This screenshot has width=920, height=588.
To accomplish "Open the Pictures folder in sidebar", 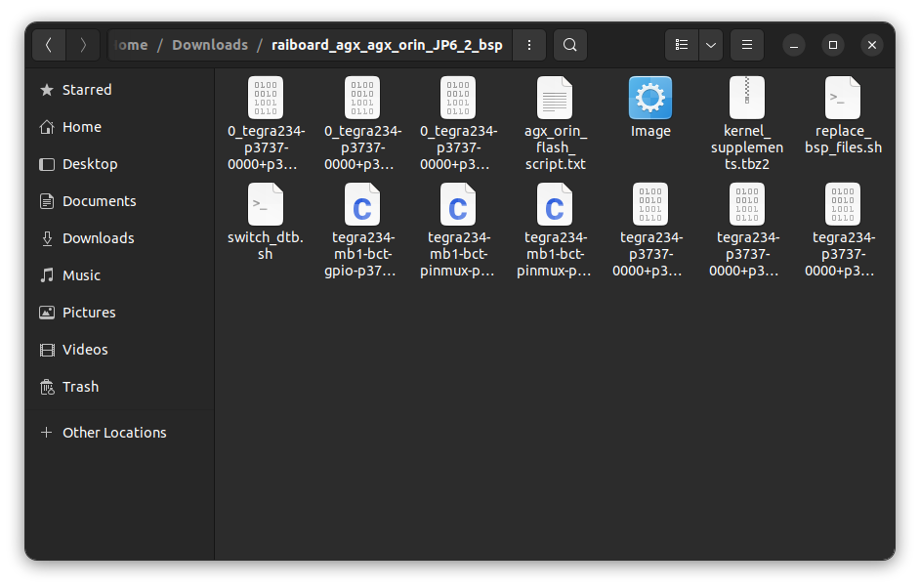I will 120,313.
